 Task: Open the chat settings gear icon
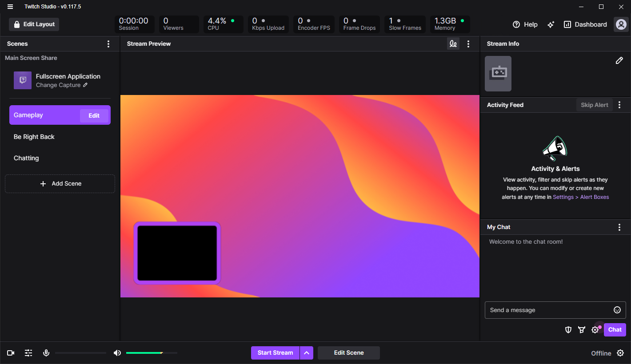(595, 330)
